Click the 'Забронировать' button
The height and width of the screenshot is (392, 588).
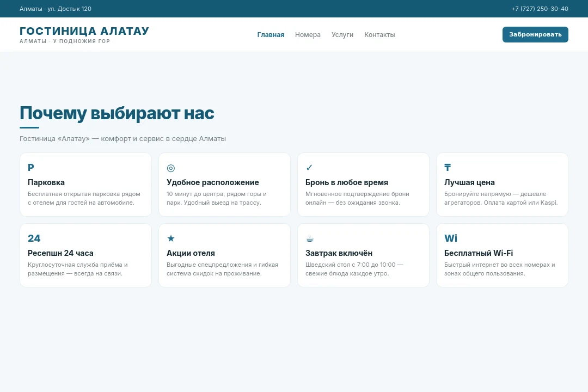(535, 34)
